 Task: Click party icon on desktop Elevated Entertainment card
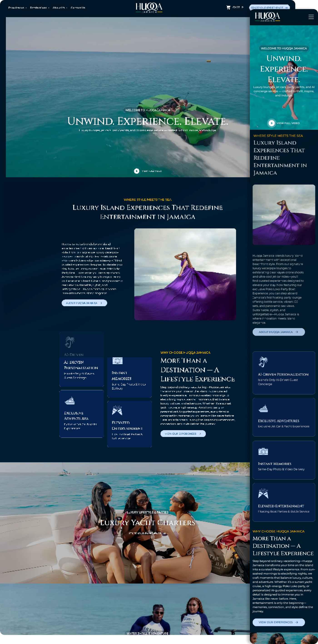(x=117, y=410)
